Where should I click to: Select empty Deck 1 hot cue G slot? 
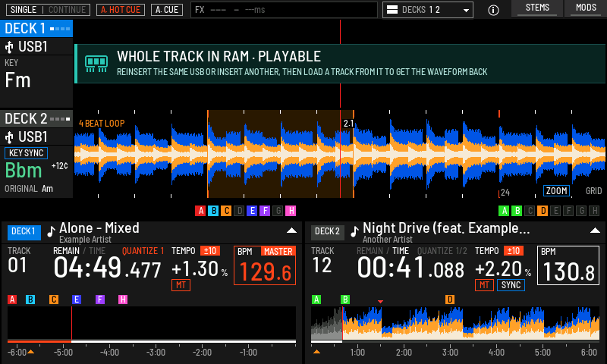tap(278, 211)
